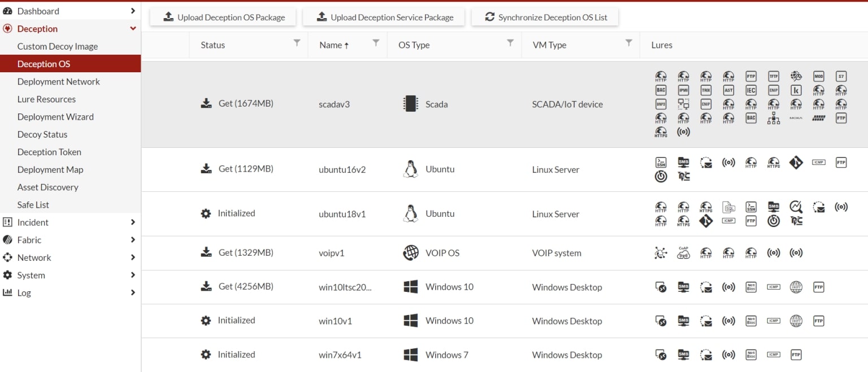Click the download icon for win10ltsc20 package
868x372 pixels.
coord(206,286)
